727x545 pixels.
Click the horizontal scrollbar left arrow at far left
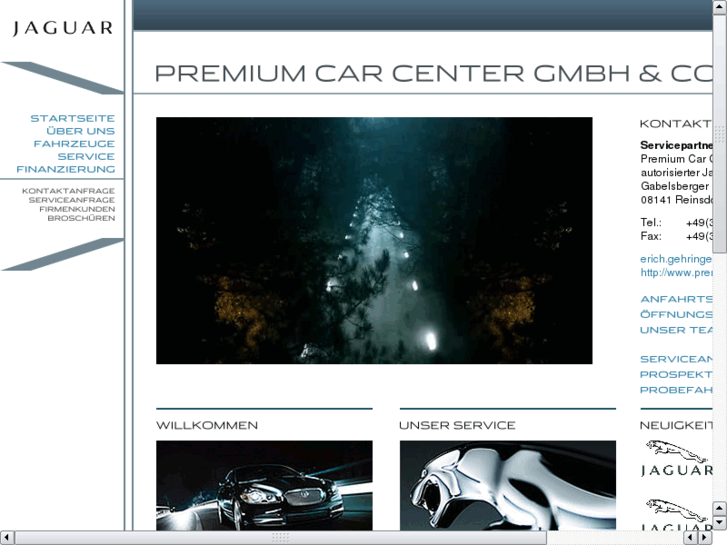[7, 538]
